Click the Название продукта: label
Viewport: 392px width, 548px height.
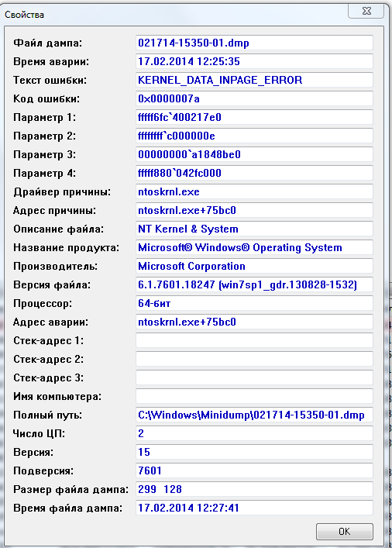tap(66, 248)
